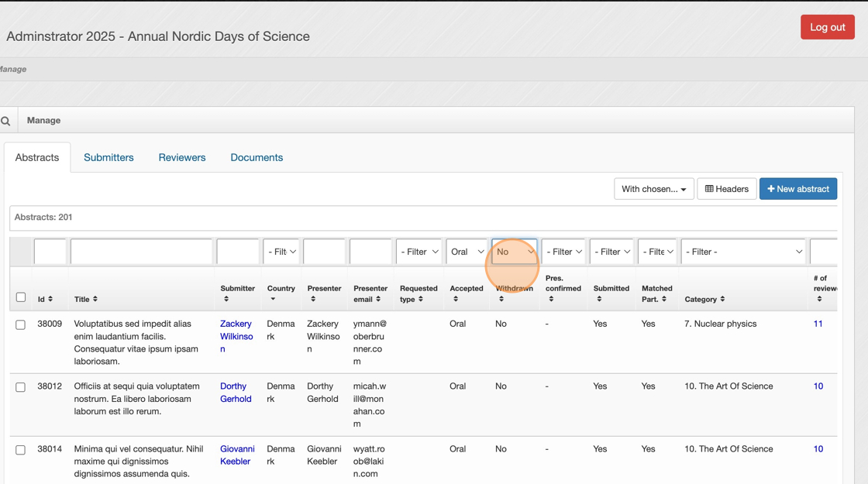Sort by Category column arrows
The width and height of the screenshot is (868, 484).
pos(722,299)
